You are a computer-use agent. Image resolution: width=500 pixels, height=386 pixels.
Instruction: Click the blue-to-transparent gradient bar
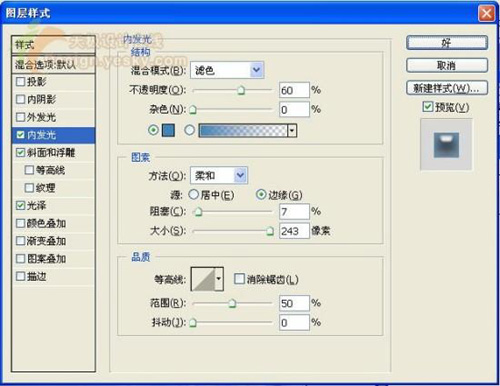click(x=243, y=131)
